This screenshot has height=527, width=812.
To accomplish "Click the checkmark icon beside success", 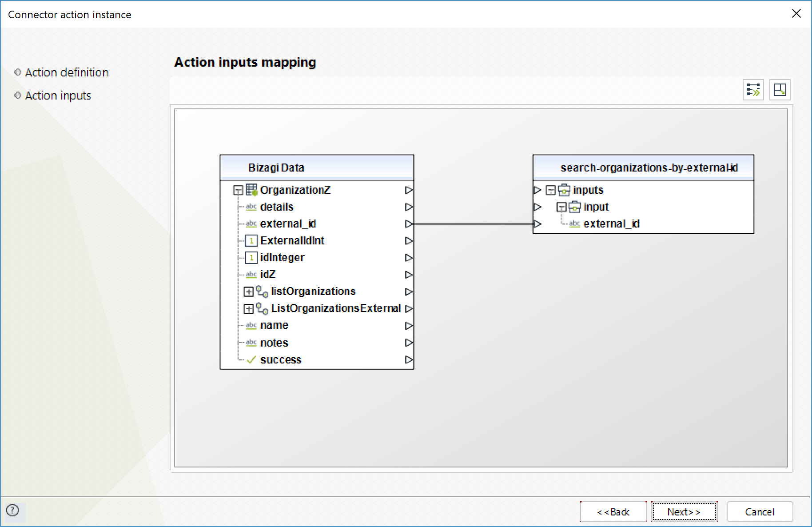I will (x=251, y=359).
